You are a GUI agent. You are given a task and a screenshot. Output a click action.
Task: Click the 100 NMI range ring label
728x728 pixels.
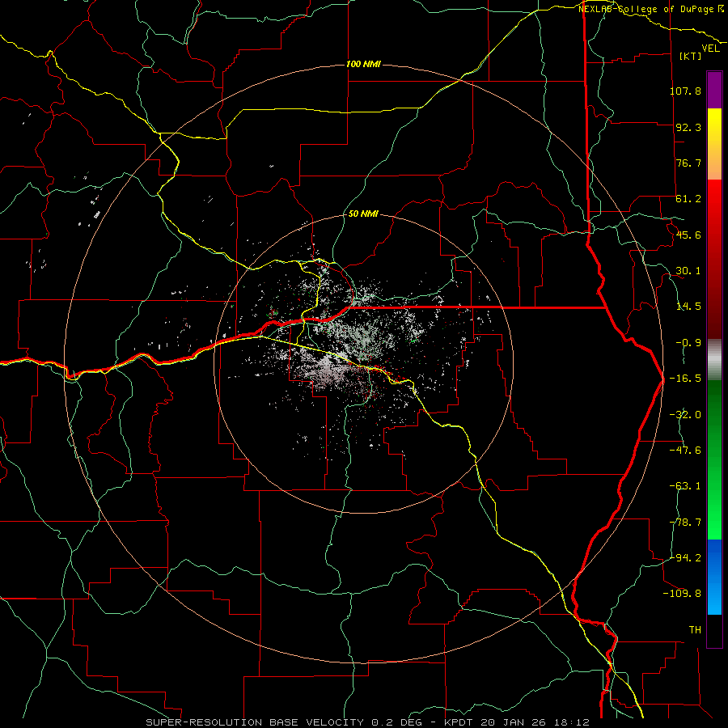(363, 64)
